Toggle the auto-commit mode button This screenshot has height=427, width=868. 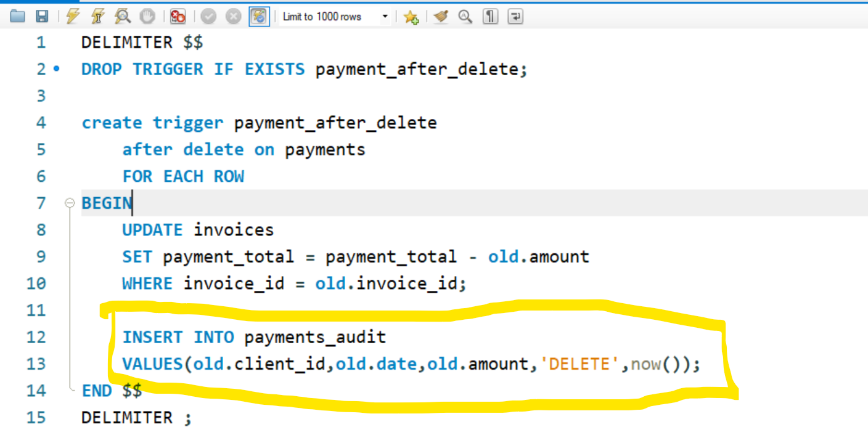click(260, 17)
